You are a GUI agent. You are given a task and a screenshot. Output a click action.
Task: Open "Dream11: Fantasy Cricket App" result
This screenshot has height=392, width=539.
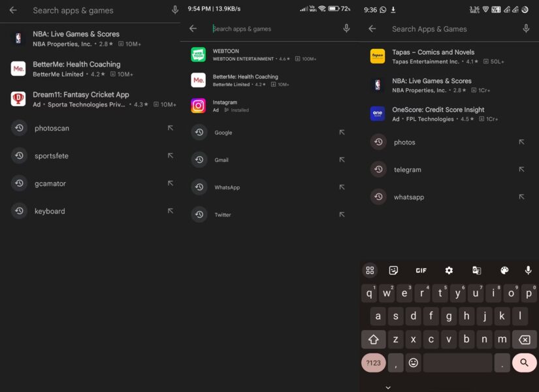(x=90, y=99)
